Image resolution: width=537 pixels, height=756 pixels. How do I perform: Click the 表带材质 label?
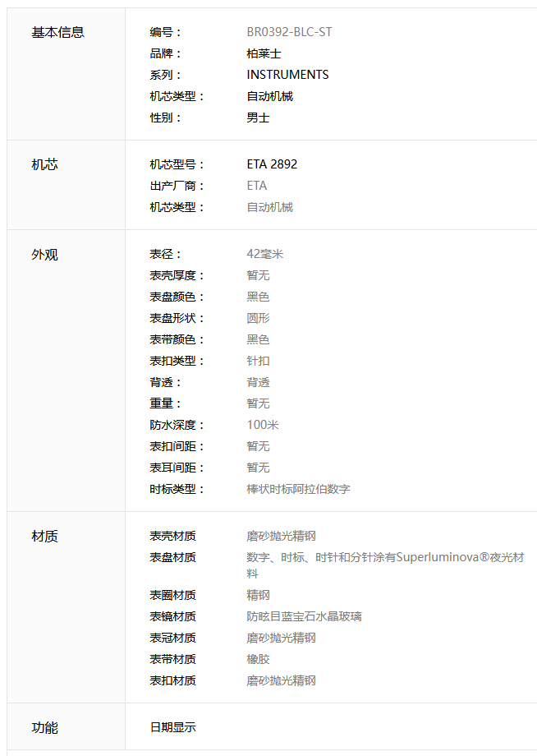[173, 659]
